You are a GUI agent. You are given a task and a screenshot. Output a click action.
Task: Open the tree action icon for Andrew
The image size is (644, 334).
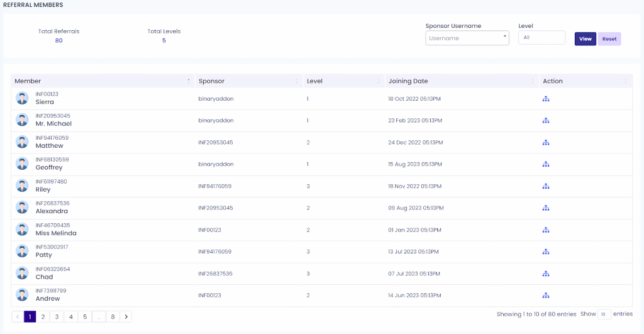(546, 296)
